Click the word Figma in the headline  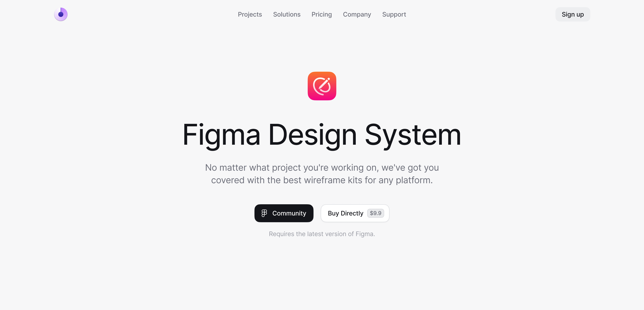(222, 135)
